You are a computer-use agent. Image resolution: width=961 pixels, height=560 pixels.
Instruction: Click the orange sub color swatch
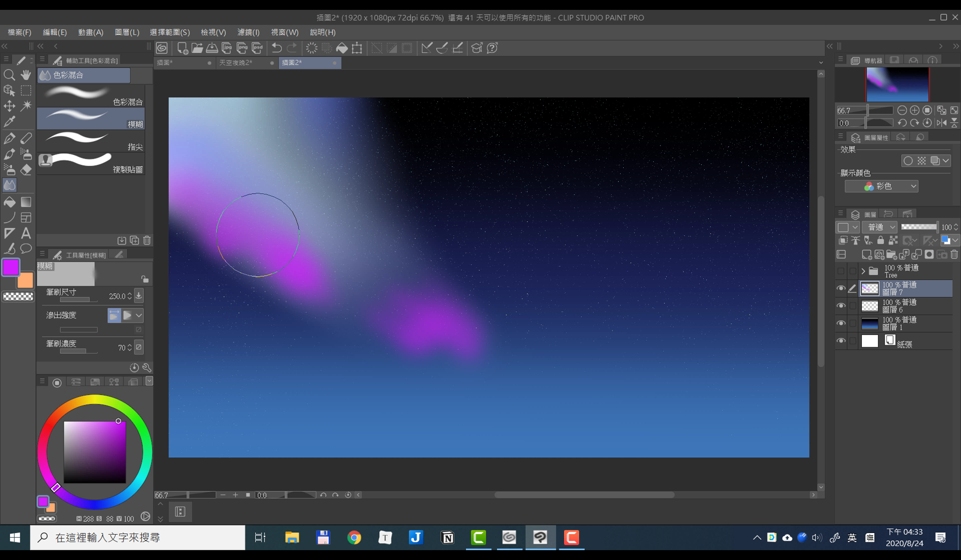pos(26,282)
